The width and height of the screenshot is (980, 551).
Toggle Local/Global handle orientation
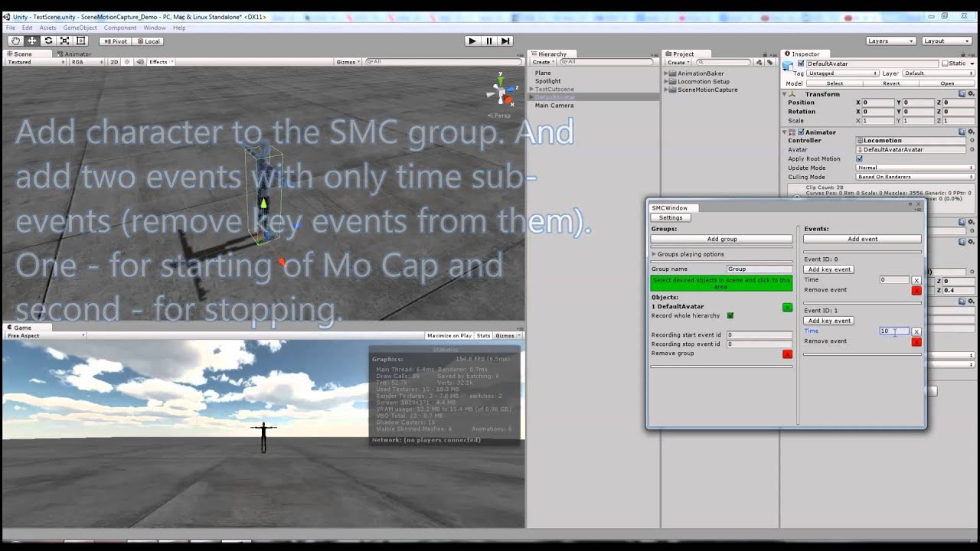click(x=148, y=41)
